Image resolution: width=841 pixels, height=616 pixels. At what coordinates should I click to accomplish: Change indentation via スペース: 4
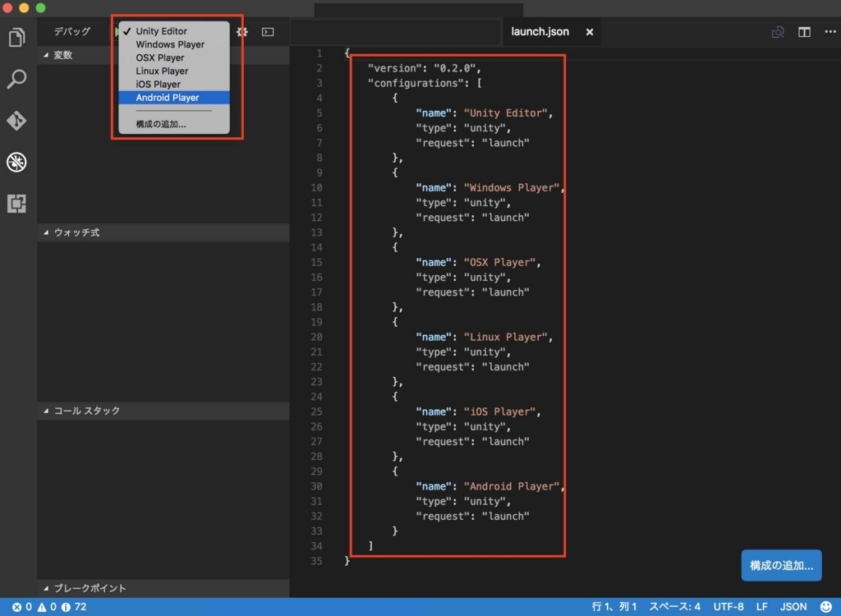tap(675, 607)
